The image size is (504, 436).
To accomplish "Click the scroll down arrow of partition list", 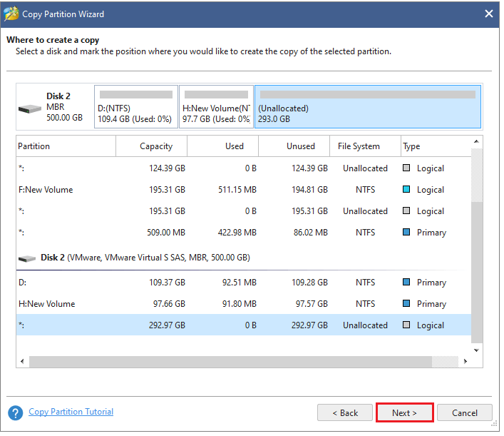I will (477, 350).
